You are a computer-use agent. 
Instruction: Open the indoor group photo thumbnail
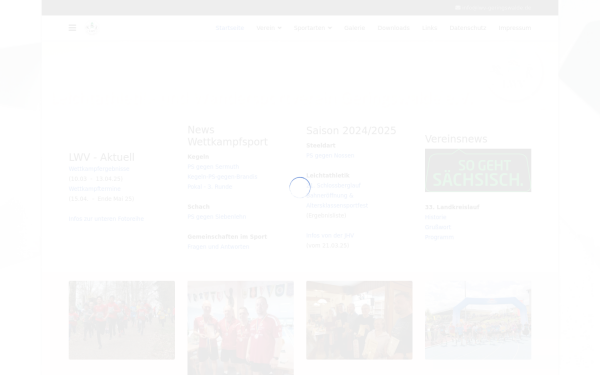click(359, 320)
